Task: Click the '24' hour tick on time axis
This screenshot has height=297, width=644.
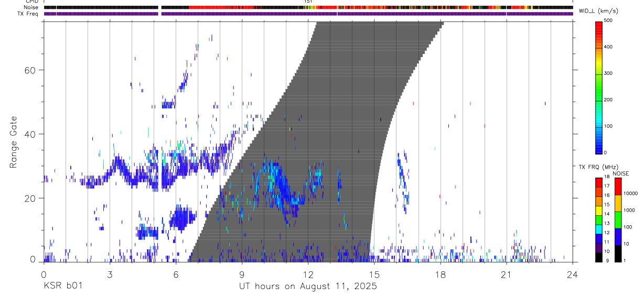Action: point(573,274)
